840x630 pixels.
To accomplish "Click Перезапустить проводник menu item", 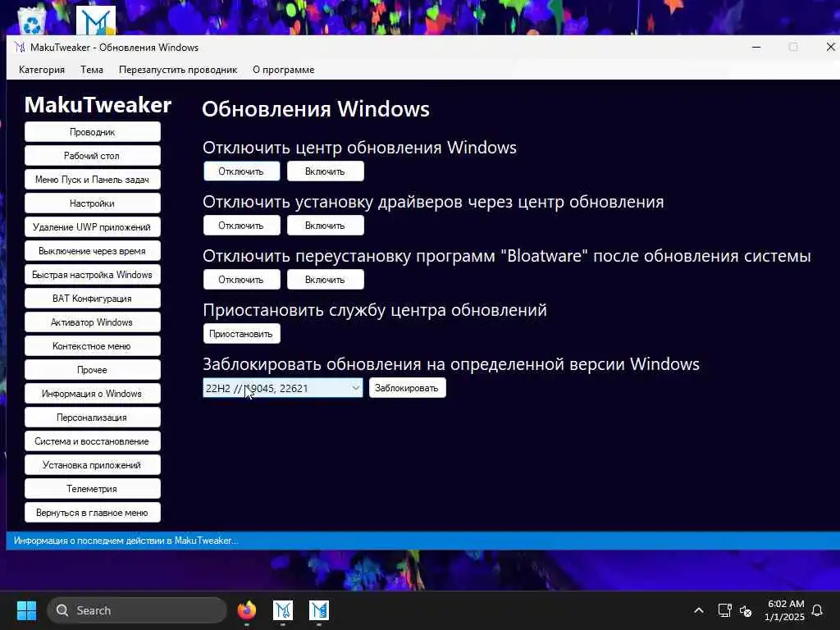I will 178,70.
